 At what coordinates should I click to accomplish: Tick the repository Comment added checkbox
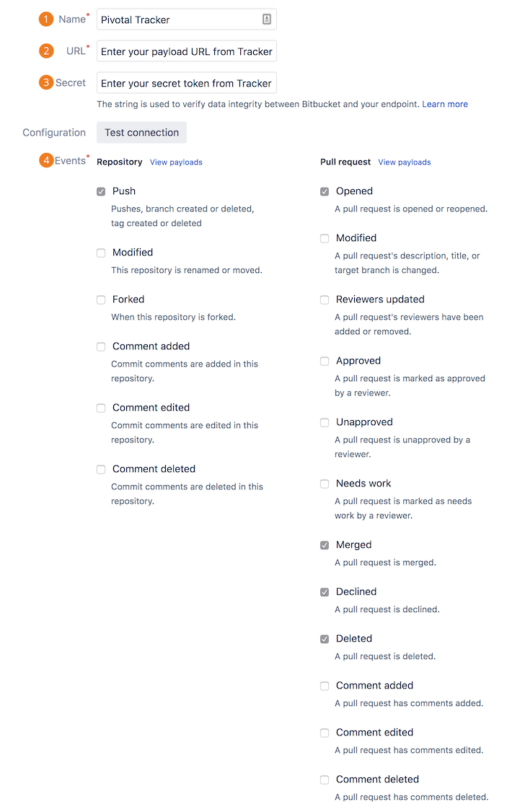(101, 347)
